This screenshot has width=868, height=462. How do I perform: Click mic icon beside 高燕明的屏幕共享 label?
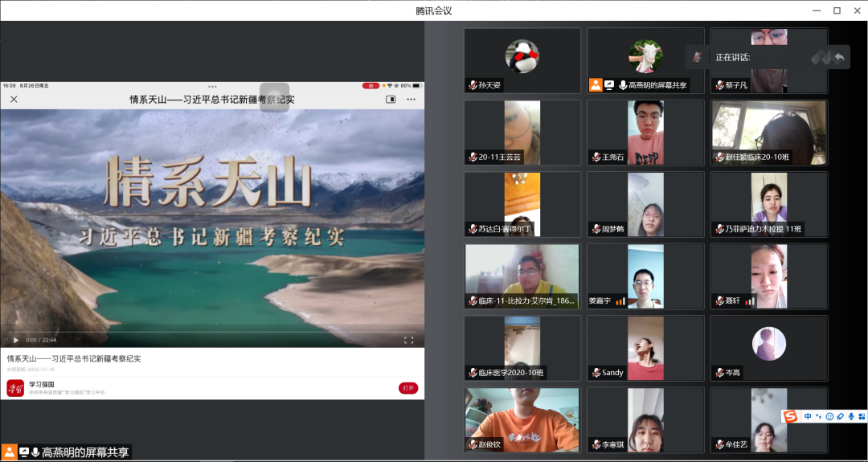35,452
